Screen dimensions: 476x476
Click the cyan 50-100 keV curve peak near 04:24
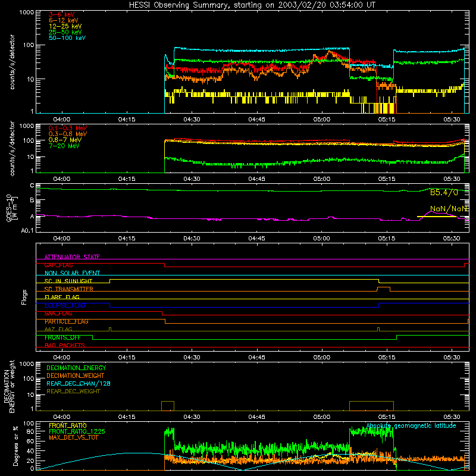165,55
